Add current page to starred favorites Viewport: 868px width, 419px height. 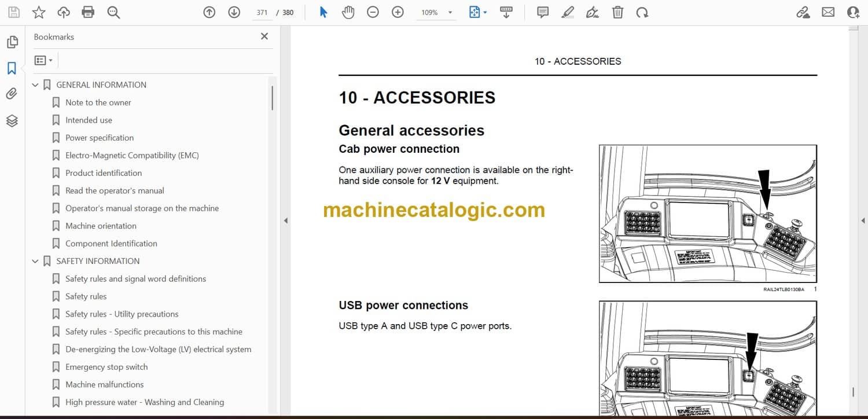[38, 12]
